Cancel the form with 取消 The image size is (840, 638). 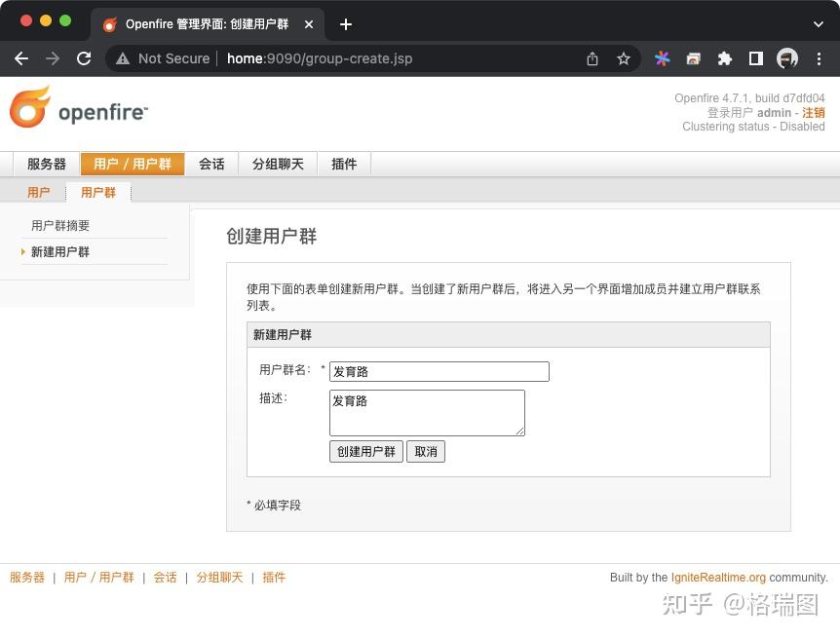coord(425,451)
